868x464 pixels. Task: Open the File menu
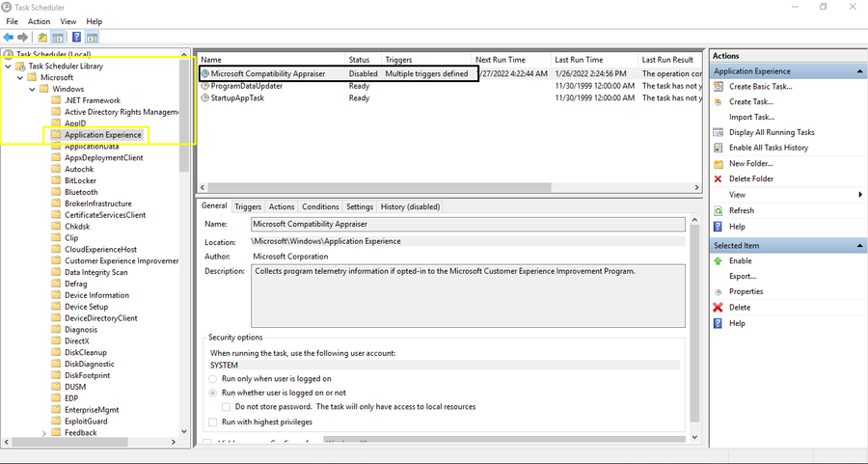coord(13,21)
